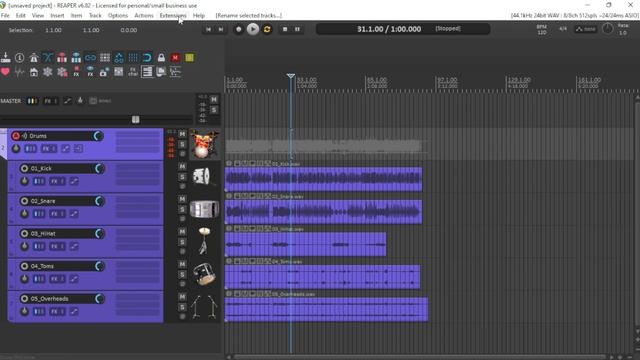
Task: Click the padlock locking icon in toolbar
Action: [x=161, y=58]
